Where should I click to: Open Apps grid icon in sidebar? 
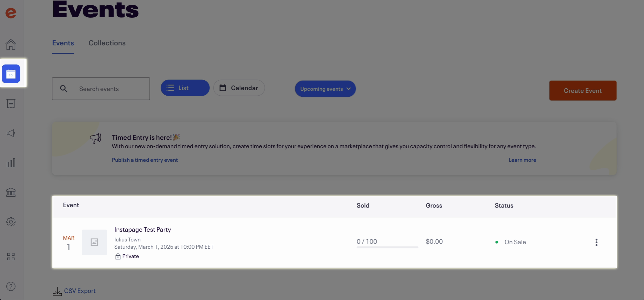11,257
